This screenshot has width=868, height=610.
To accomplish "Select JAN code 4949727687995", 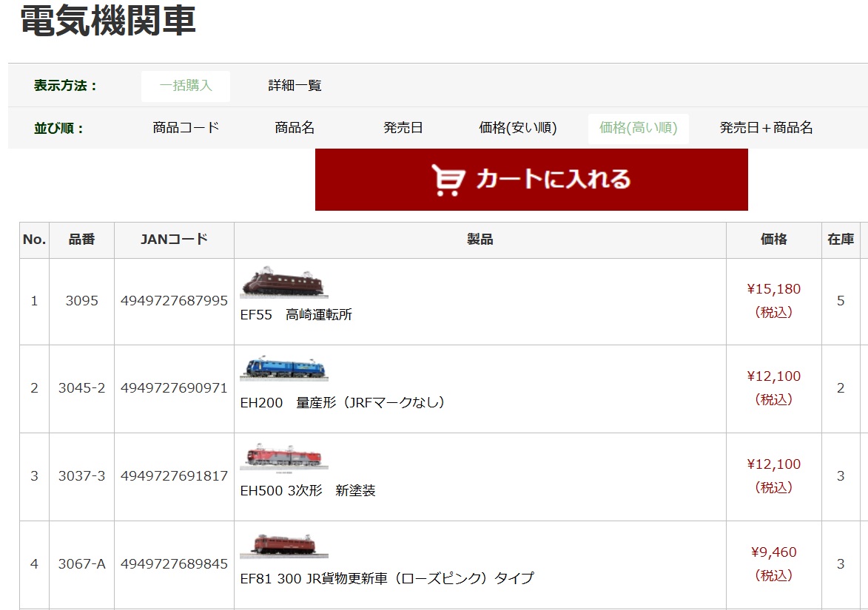I will 175,301.
